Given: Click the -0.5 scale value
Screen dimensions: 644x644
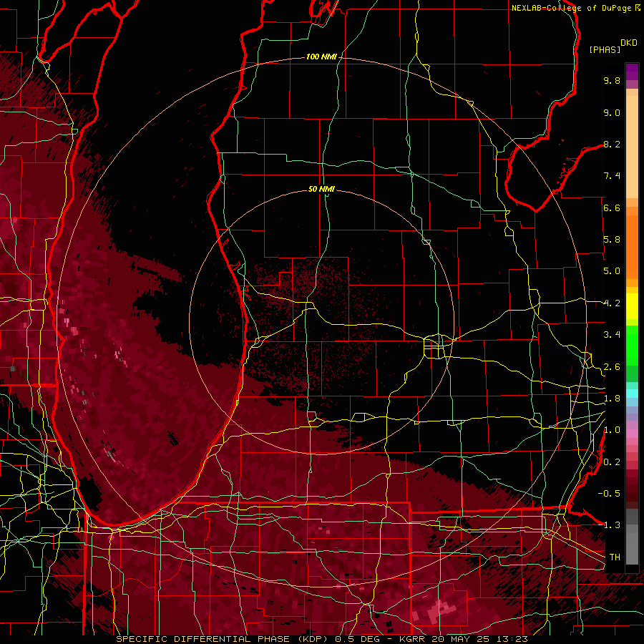Looking at the screenshot, I should (609, 494).
